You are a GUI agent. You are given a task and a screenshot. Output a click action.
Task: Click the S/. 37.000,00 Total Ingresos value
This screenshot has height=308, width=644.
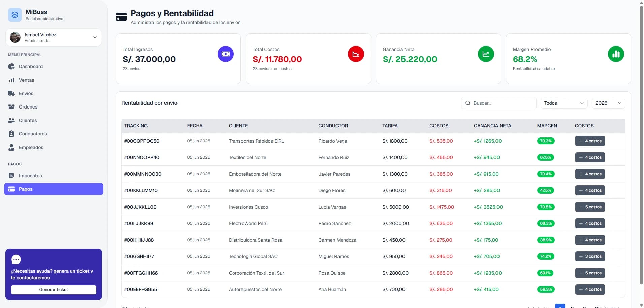(x=149, y=59)
